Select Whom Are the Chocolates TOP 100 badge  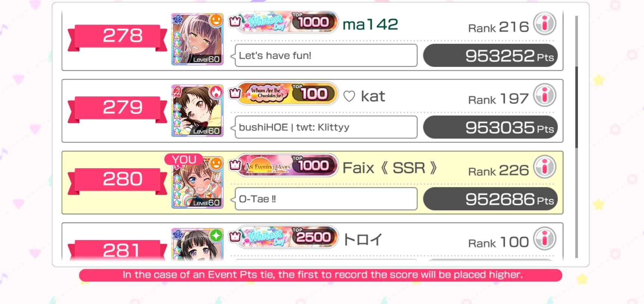(284, 93)
